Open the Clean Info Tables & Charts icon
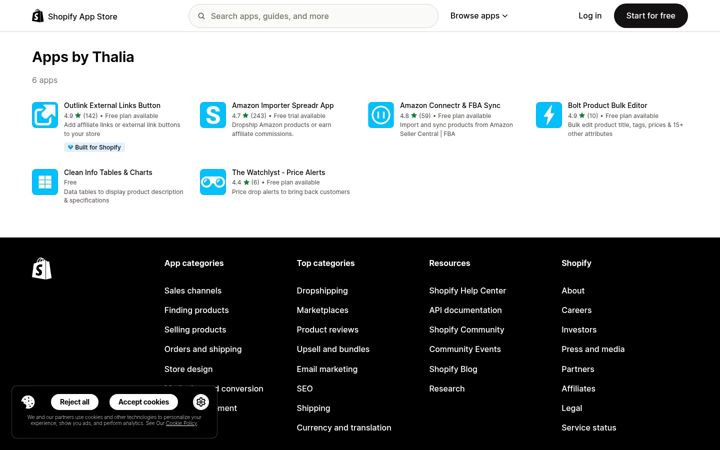The width and height of the screenshot is (720, 450). coord(45,182)
